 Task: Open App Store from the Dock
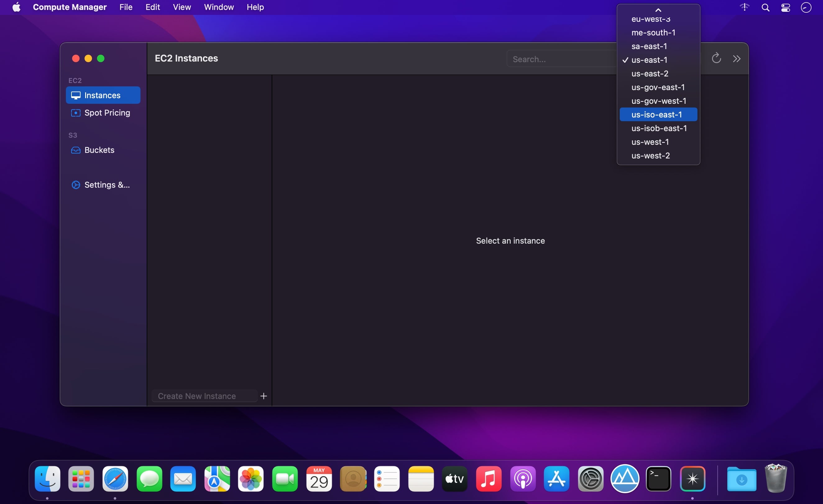click(x=556, y=479)
